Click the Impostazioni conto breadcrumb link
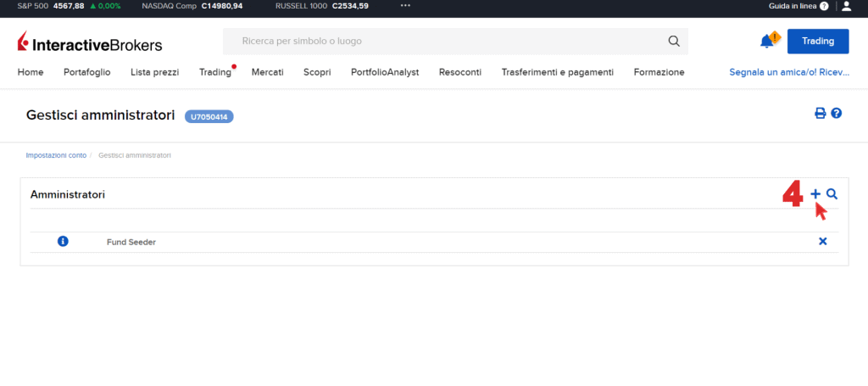The height and width of the screenshot is (386, 868). point(56,155)
